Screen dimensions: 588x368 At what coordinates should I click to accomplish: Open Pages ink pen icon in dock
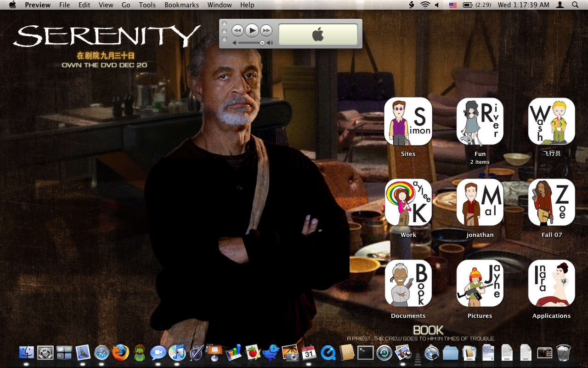(196, 353)
